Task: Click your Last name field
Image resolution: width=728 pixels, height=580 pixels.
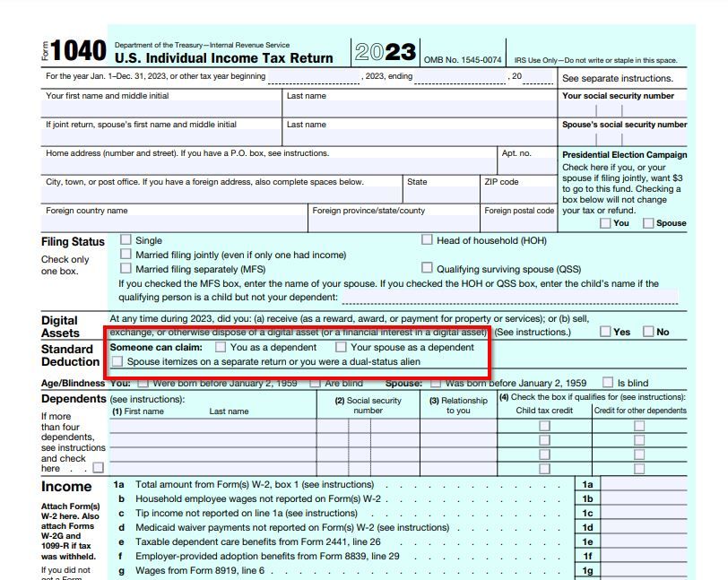Action: [x=420, y=109]
